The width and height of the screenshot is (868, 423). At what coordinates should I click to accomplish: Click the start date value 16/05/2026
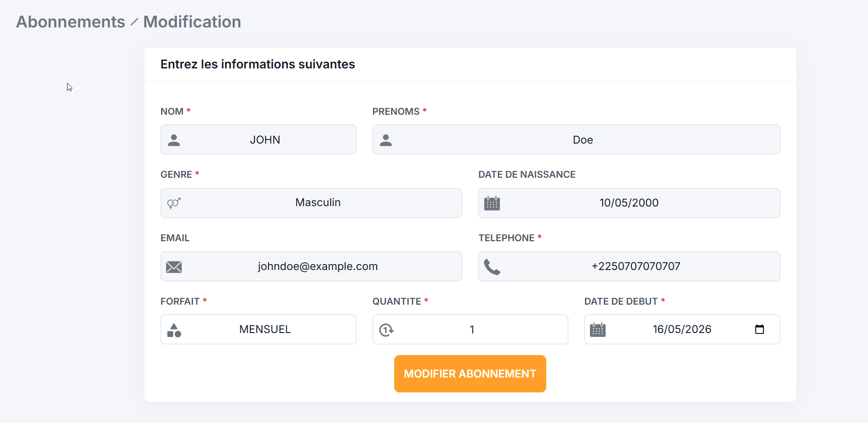click(682, 329)
